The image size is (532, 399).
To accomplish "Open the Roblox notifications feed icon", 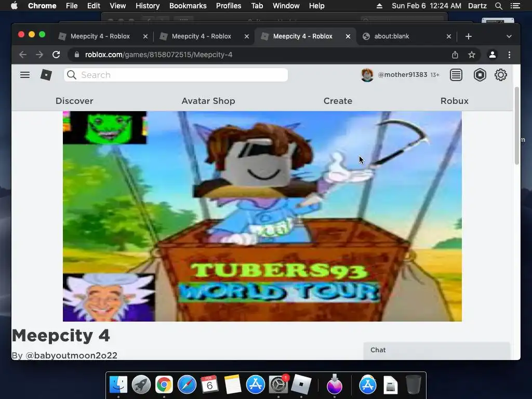I will pyautogui.click(x=456, y=75).
